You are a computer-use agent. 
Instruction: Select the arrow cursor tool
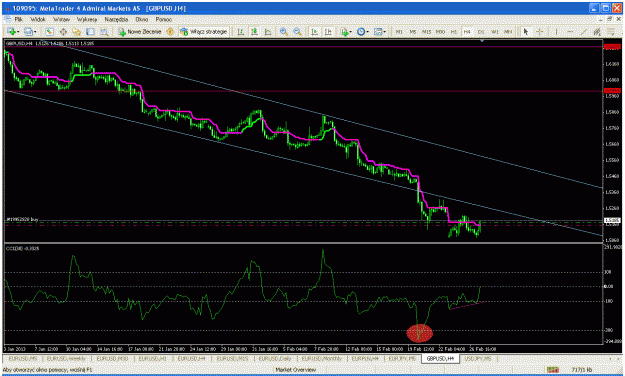(526, 32)
